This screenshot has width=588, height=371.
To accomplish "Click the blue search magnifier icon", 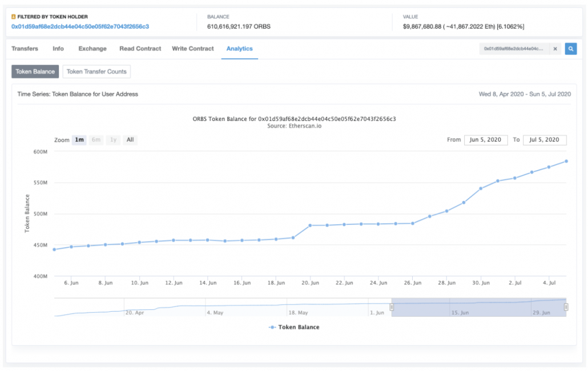I will 571,49.
